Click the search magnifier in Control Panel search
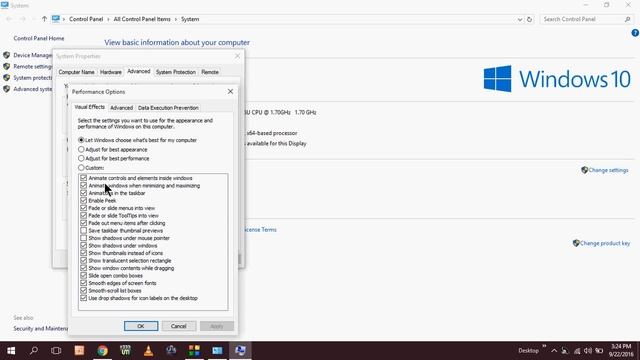640x360 pixels. 627,19
